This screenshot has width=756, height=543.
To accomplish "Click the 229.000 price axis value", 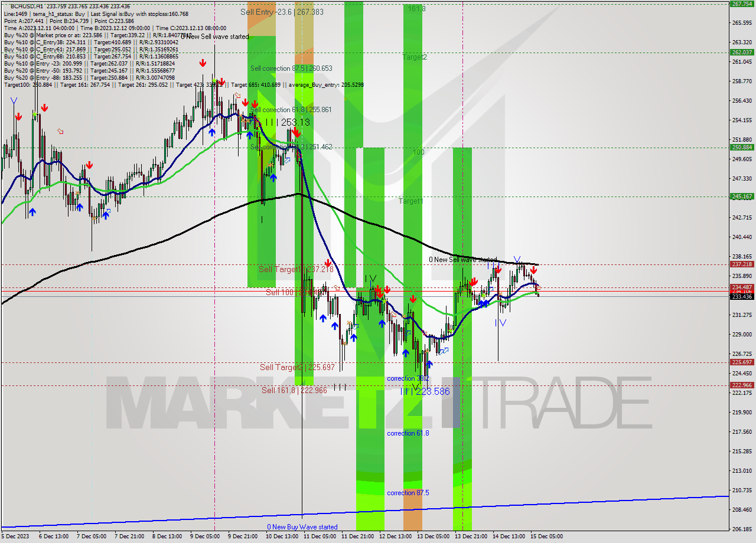I will 742,334.
